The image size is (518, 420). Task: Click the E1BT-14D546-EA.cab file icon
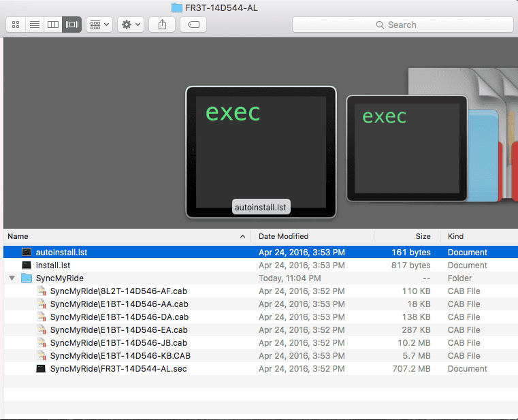[x=42, y=329]
